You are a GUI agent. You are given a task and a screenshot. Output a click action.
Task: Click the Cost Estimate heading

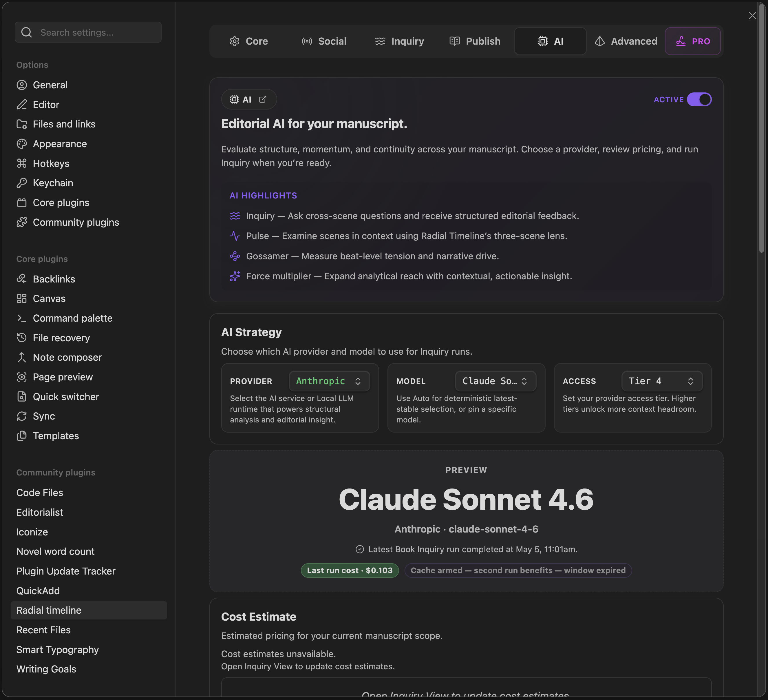click(x=259, y=617)
